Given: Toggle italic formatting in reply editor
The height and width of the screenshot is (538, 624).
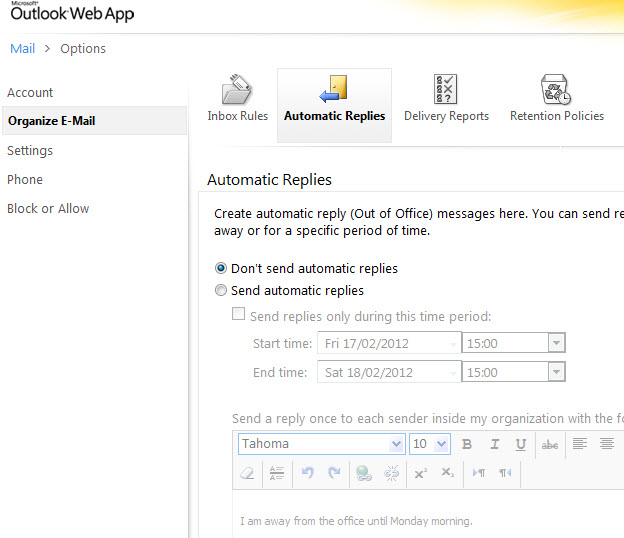Looking at the screenshot, I should click(494, 444).
